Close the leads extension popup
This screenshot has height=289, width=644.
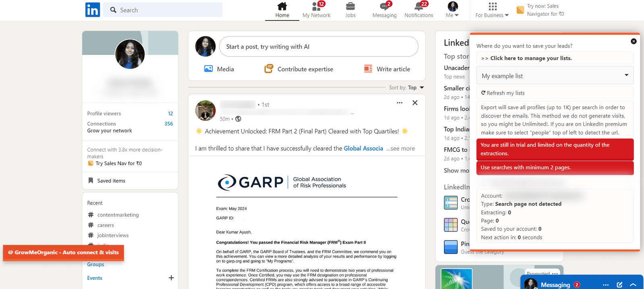point(634,41)
